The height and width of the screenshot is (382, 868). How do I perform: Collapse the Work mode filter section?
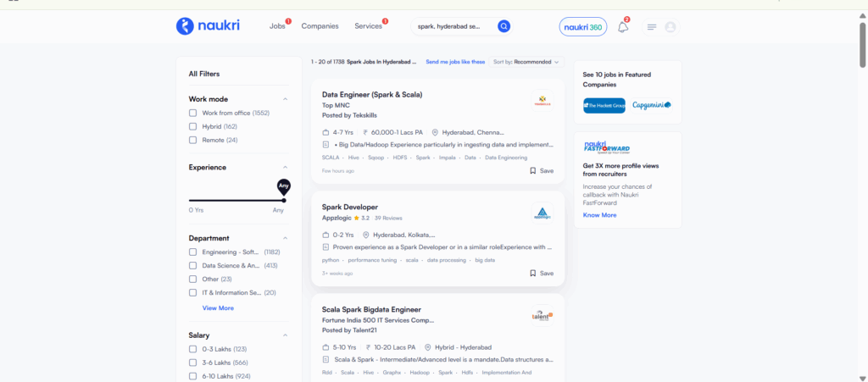point(285,99)
